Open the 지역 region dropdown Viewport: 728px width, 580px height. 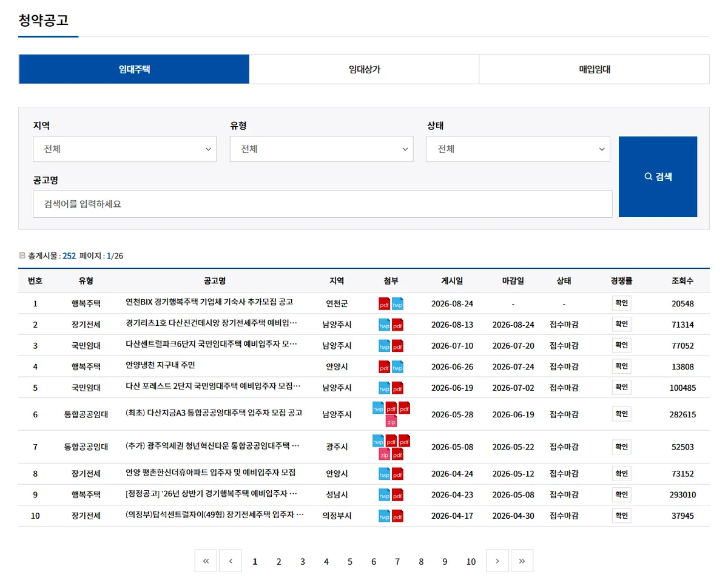(x=124, y=149)
